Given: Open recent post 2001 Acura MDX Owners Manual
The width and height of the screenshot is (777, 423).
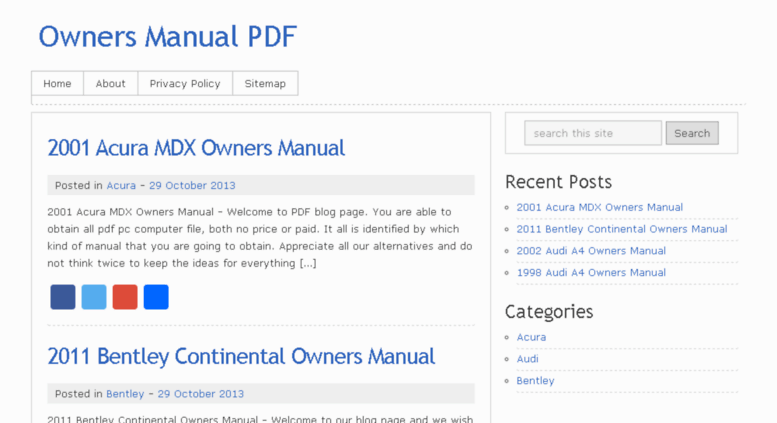Looking at the screenshot, I should click(x=600, y=207).
